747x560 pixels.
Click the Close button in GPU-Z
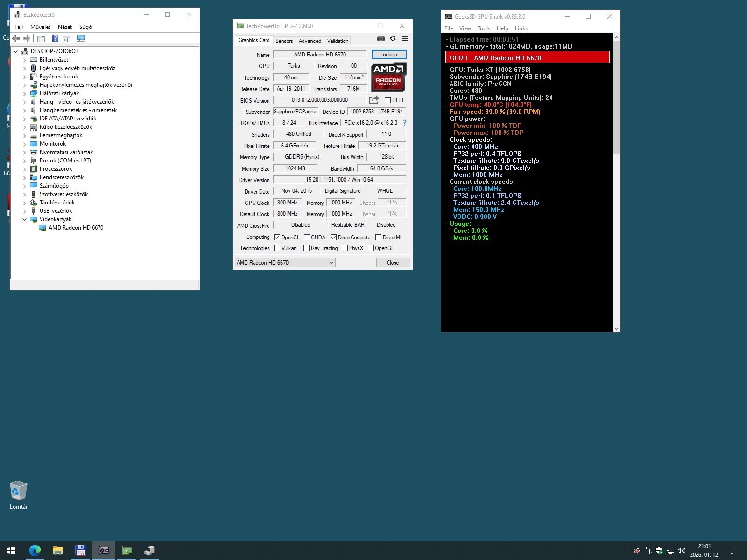pyautogui.click(x=393, y=263)
